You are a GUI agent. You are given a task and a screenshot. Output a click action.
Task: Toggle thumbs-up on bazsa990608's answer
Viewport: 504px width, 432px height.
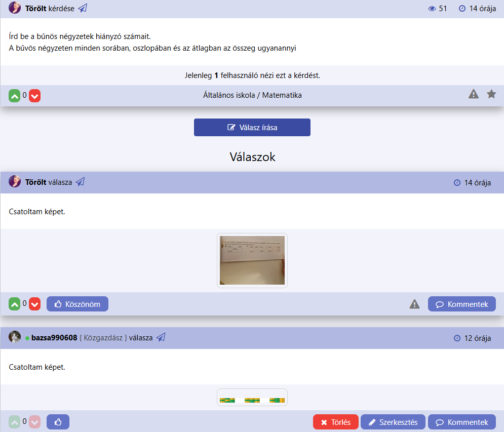tap(58, 422)
